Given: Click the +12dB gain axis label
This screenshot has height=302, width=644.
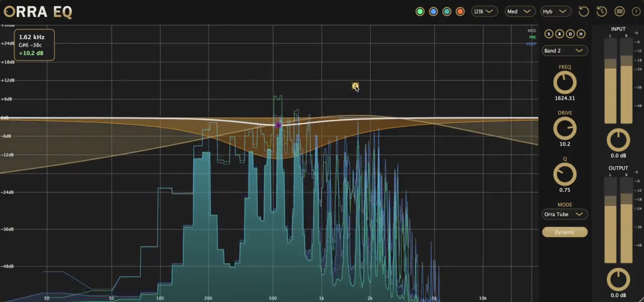Looking at the screenshot, I should (x=8, y=80).
